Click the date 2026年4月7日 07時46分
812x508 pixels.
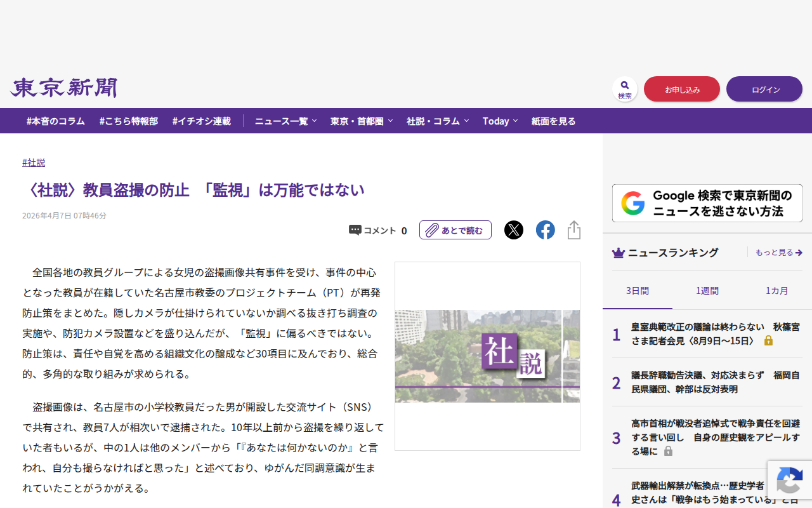pyautogui.click(x=64, y=216)
